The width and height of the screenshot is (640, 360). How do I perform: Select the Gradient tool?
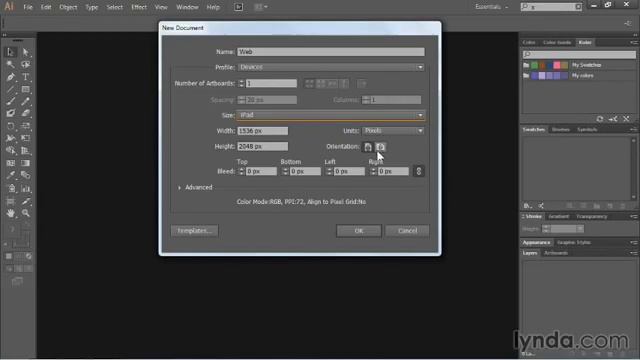tap(25, 163)
